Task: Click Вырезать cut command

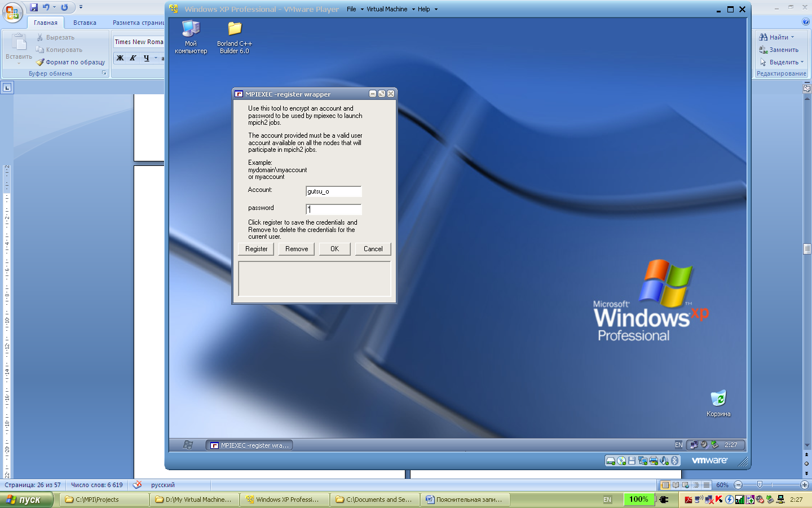Action: point(55,37)
